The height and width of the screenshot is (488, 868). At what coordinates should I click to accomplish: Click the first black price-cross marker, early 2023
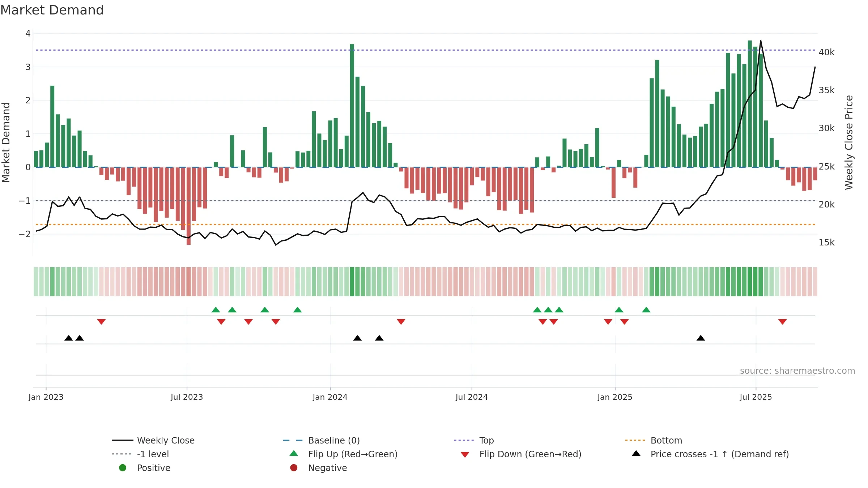point(69,338)
